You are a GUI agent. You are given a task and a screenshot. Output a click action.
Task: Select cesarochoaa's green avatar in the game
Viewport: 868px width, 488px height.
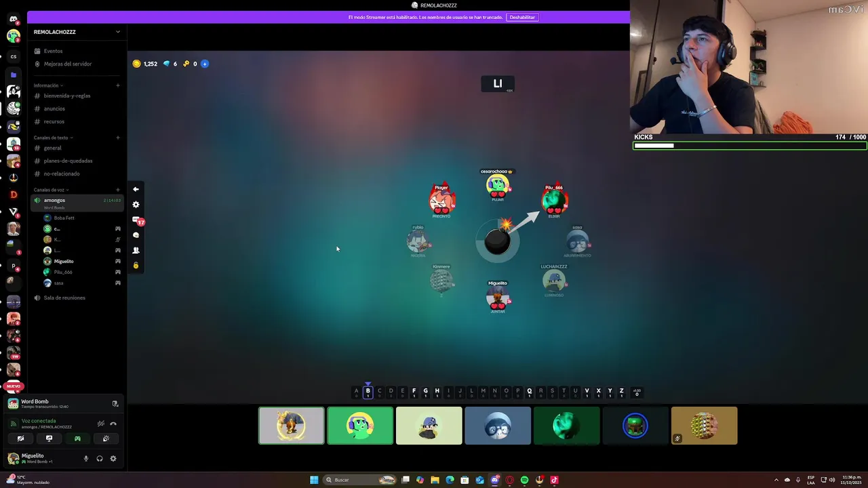point(497,184)
